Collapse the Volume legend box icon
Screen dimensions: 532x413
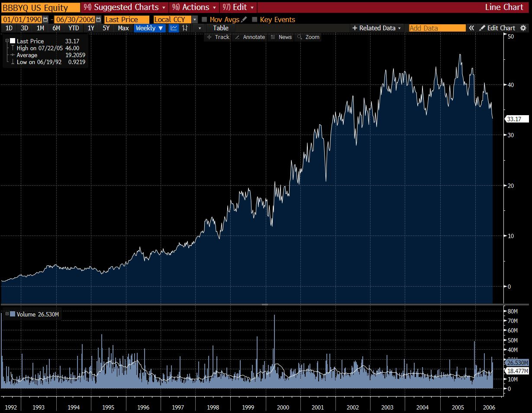pyautogui.click(x=6, y=314)
